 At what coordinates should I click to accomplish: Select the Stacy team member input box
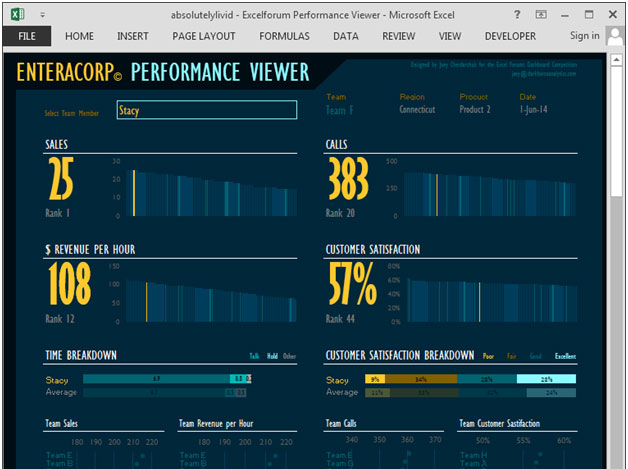tap(207, 110)
